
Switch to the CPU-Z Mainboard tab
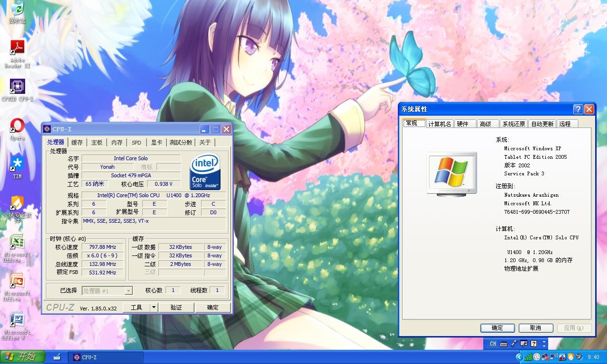coord(97,143)
